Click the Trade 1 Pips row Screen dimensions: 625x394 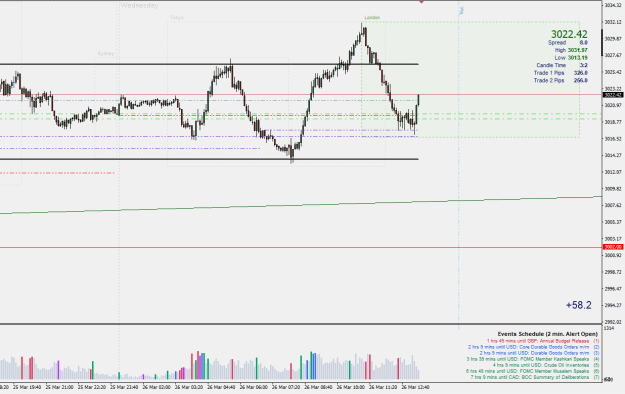coord(560,73)
